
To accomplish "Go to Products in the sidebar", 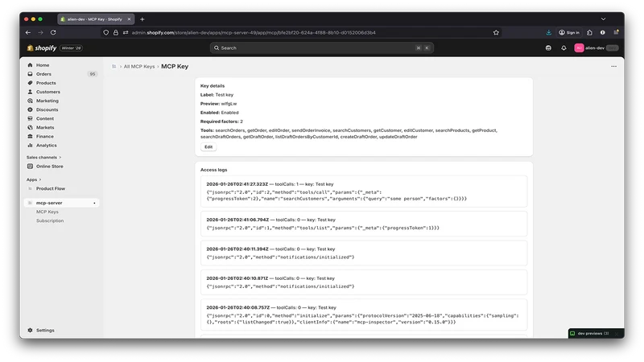I will [x=46, y=83].
